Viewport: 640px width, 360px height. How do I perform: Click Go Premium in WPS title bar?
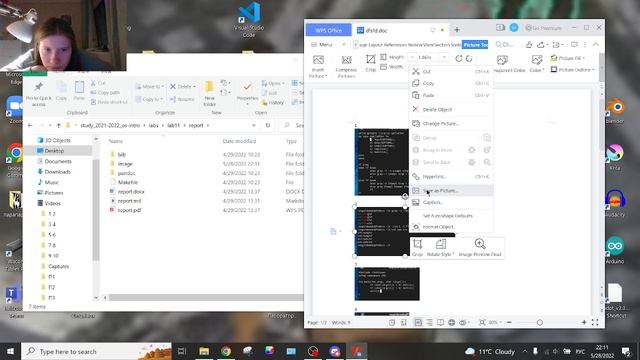(544, 28)
